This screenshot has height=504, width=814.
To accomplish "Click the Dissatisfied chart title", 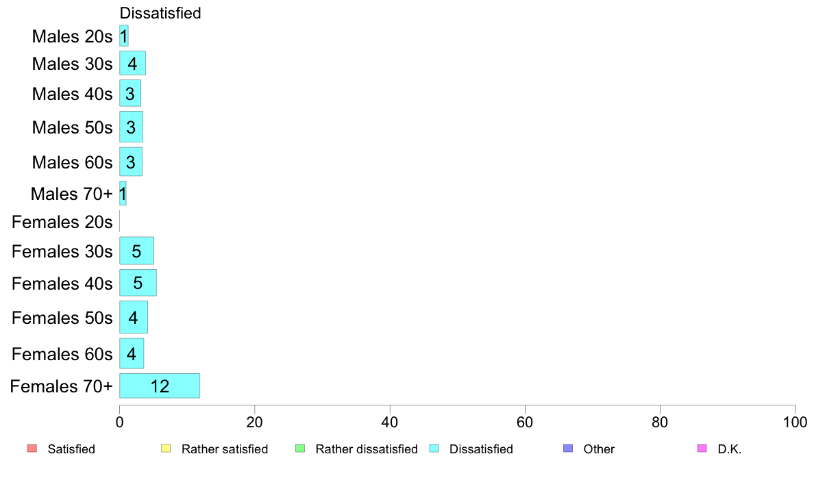I will click(160, 13).
